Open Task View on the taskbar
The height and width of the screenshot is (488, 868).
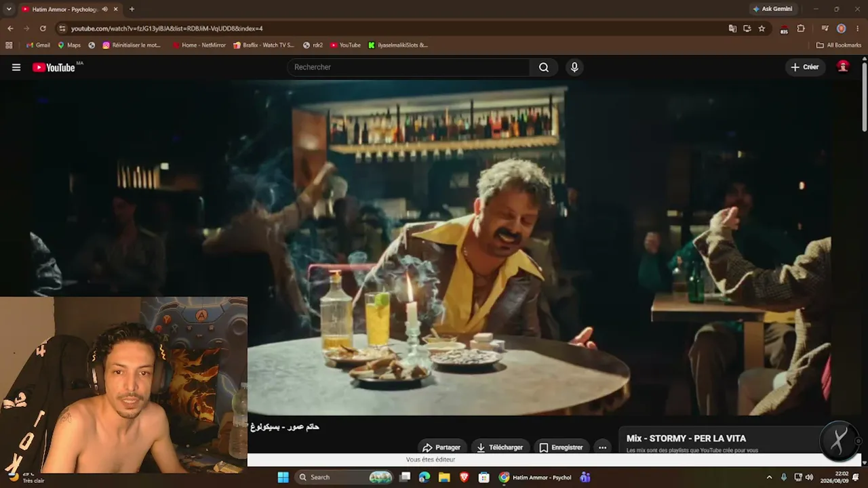(405, 477)
